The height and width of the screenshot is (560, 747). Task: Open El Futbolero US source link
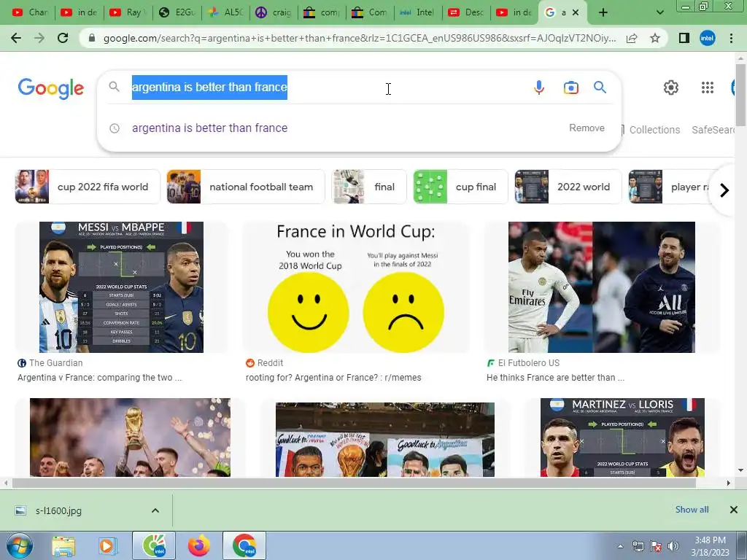click(523, 363)
